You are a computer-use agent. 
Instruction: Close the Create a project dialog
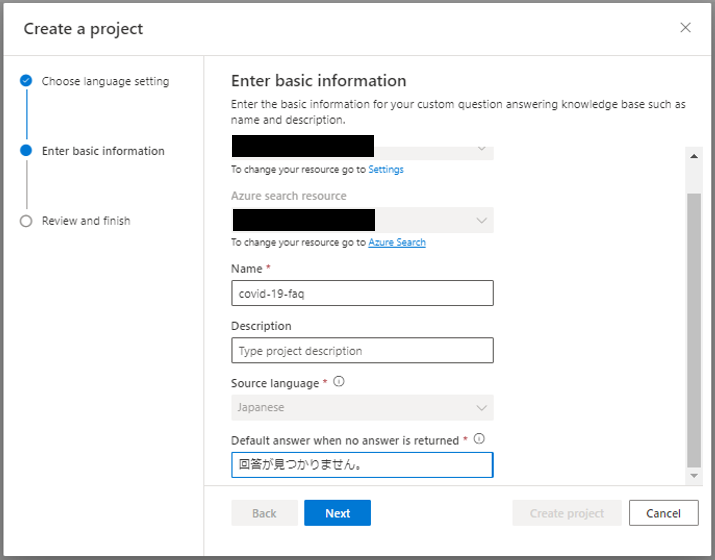coord(685,28)
